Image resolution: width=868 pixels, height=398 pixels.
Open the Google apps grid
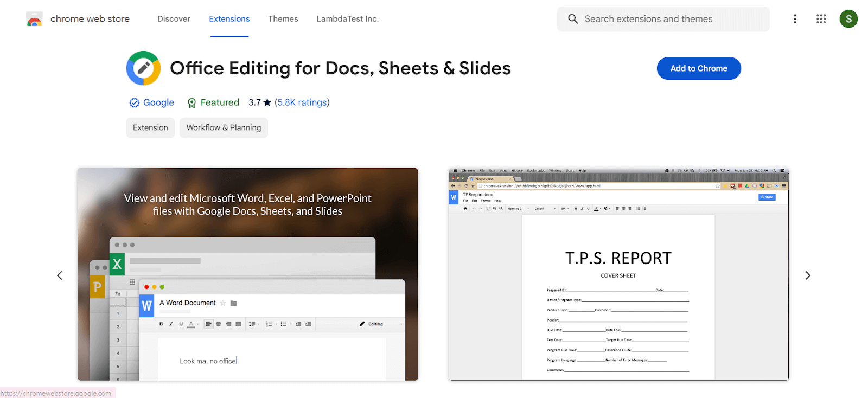pyautogui.click(x=821, y=19)
